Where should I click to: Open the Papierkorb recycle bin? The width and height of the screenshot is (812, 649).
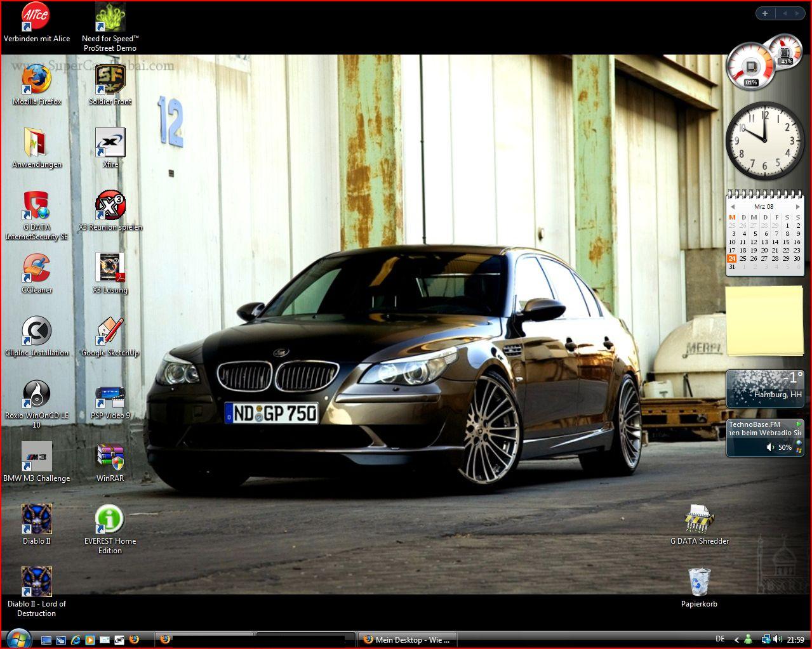[x=699, y=582]
